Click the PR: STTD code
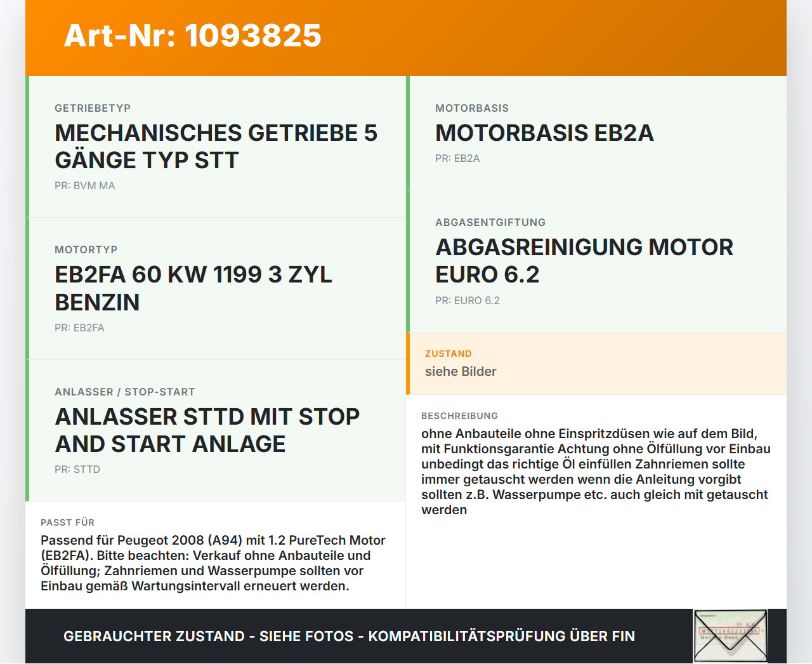The image size is (812, 664). coord(77,470)
